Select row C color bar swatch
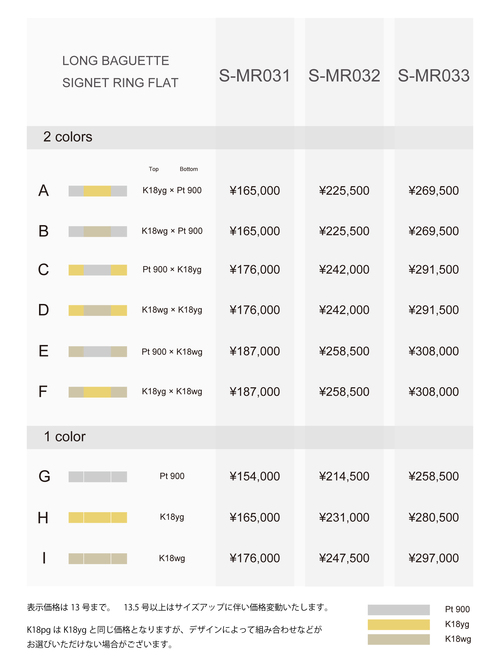This screenshot has width=500, height=667. point(97,270)
